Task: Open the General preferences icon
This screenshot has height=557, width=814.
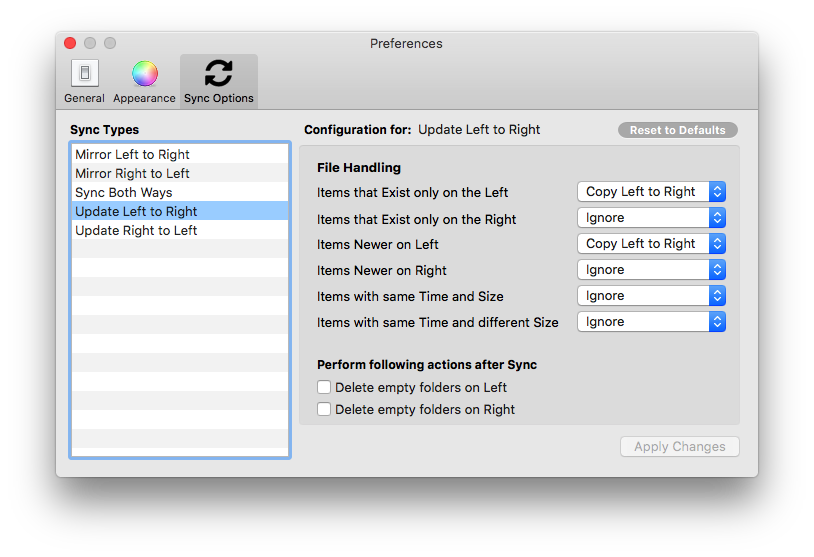Action: coord(84,74)
